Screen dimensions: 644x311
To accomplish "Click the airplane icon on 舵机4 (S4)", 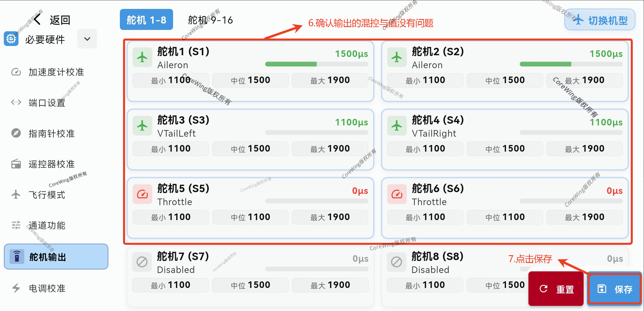I will [x=397, y=126].
